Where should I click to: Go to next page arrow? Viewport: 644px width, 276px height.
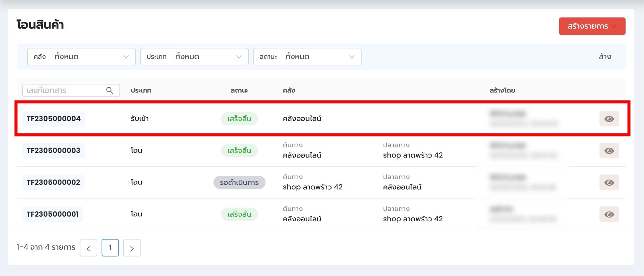pyautogui.click(x=132, y=248)
